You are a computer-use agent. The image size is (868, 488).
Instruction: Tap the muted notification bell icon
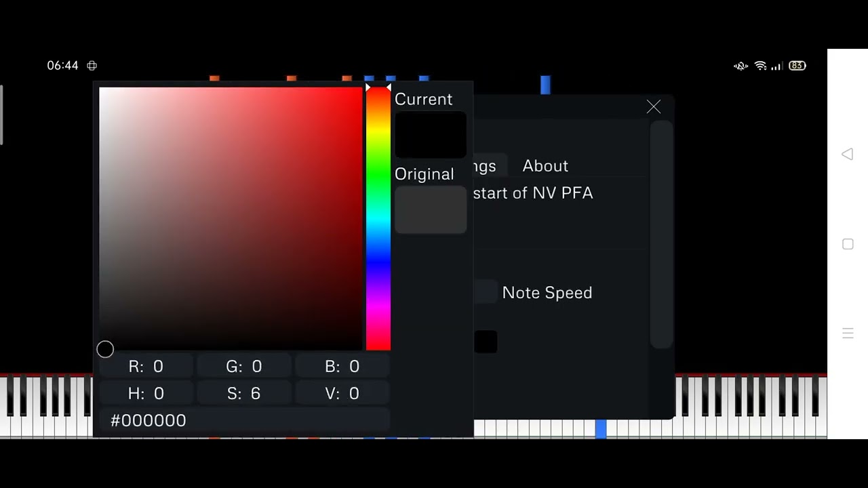point(741,66)
